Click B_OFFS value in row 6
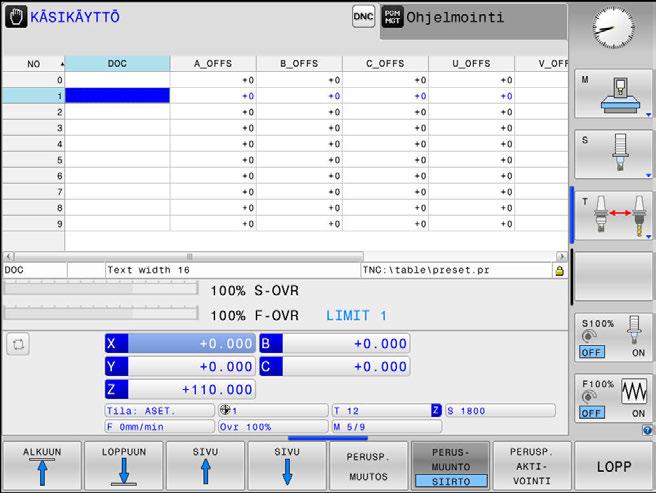The width and height of the screenshot is (656, 493). coord(299,176)
